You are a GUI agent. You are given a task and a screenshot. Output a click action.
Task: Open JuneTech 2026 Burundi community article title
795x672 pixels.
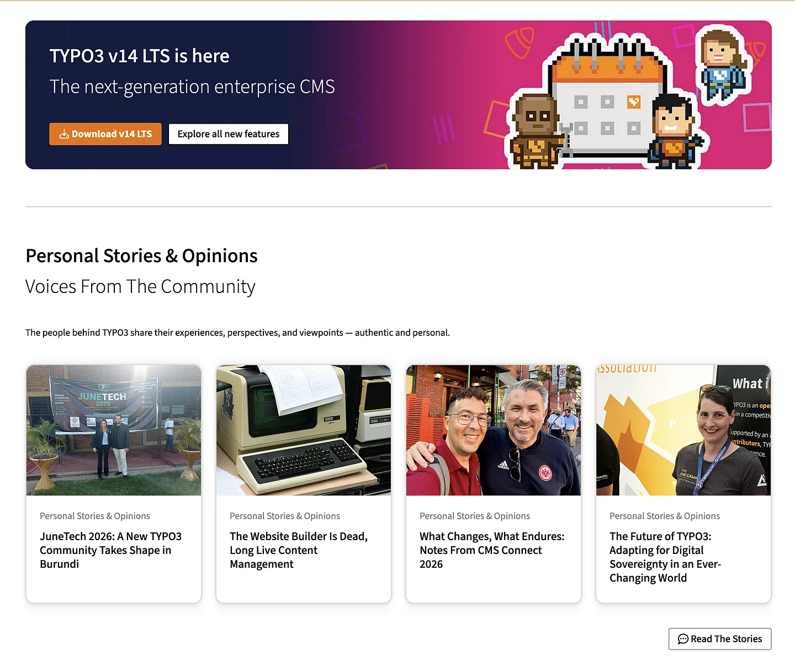(110, 550)
